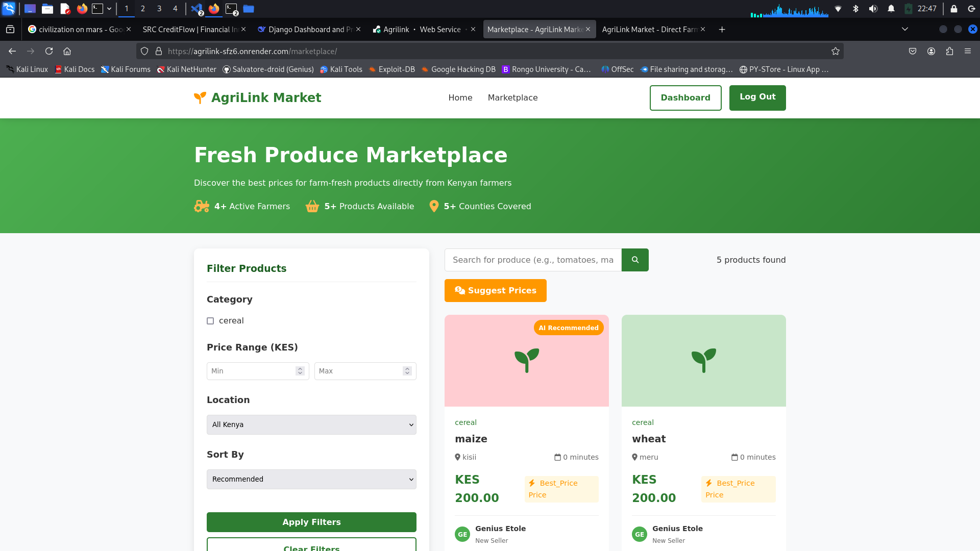
Task: Go to browser home icon
Action: 67,51
